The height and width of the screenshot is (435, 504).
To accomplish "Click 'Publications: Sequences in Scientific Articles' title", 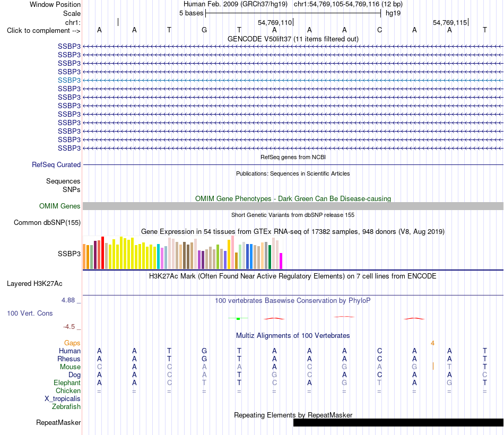I will (293, 173).
